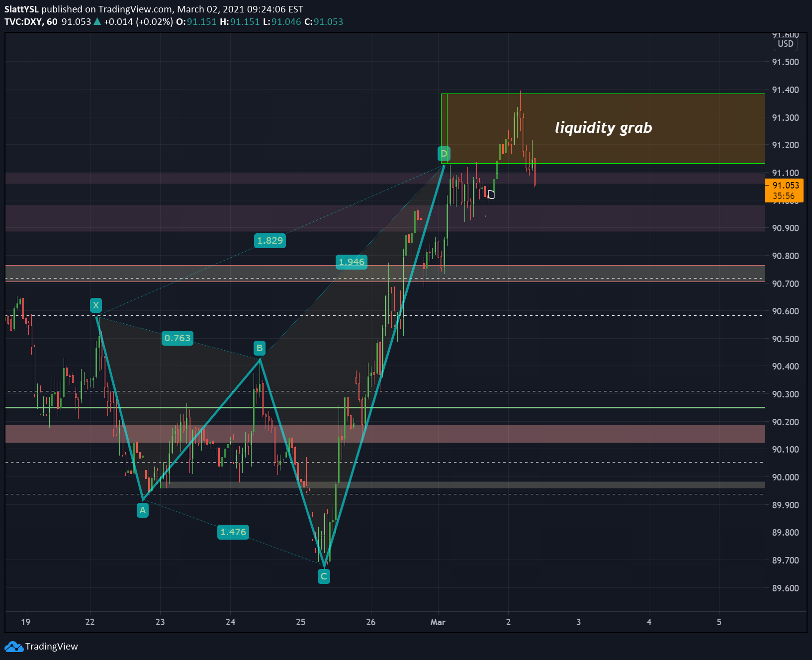812x660 pixels.
Task: Click the date label 4 on time axis
Action: point(649,622)
